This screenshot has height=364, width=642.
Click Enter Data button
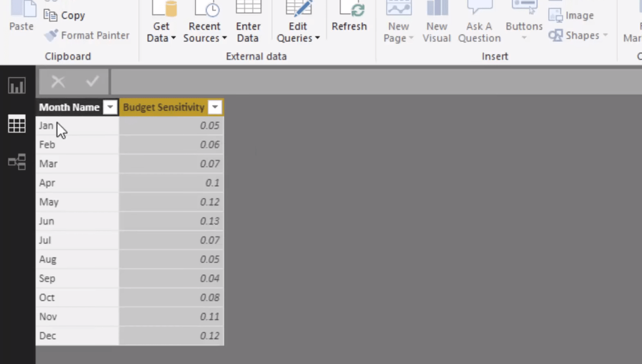[x=248, y=22]
